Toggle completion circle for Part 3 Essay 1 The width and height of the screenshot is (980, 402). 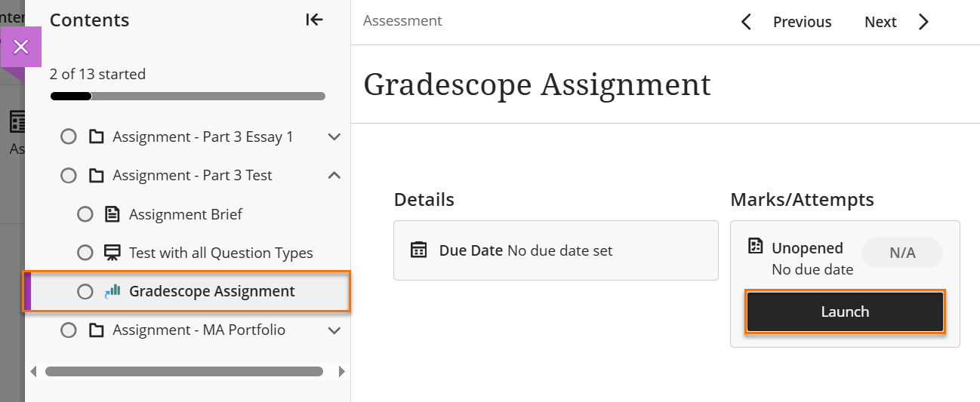tap(69, 137)
